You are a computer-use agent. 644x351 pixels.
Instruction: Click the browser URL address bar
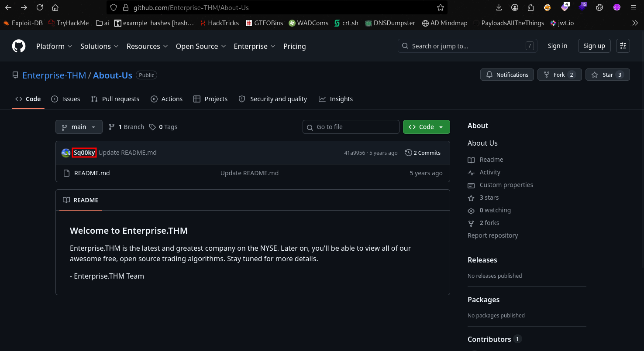click(277, 7)
